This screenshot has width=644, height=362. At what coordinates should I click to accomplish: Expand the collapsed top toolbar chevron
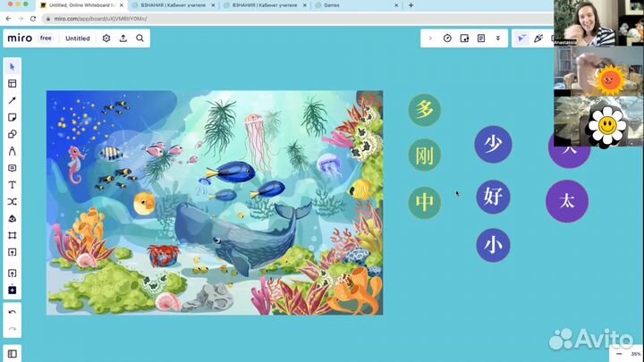point(430,38)
